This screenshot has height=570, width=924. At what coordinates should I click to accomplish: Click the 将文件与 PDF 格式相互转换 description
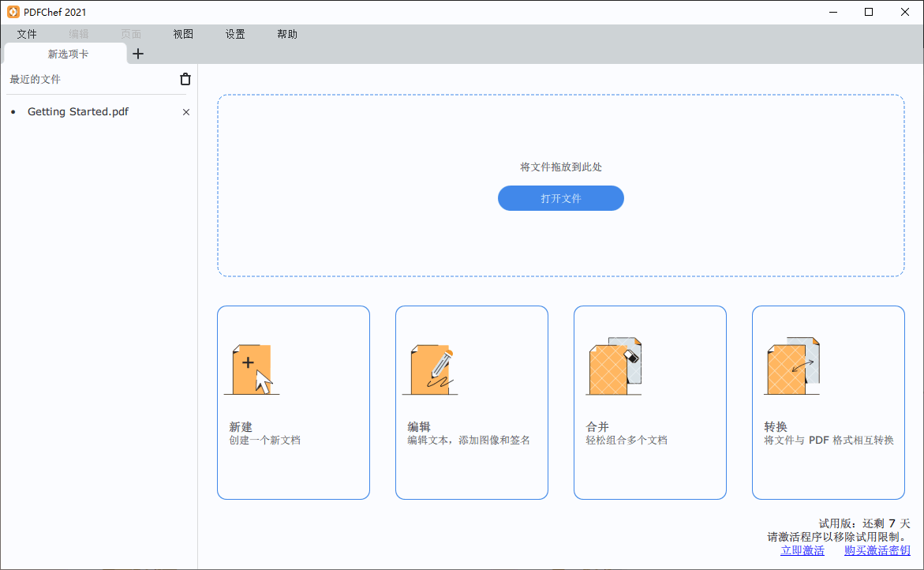[x=829, y=441]
